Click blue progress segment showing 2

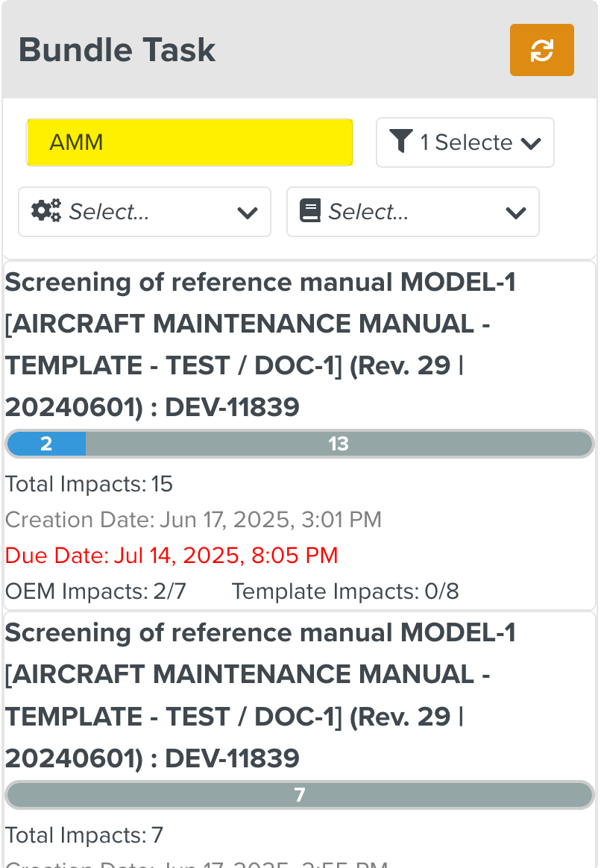pos(46,444)
